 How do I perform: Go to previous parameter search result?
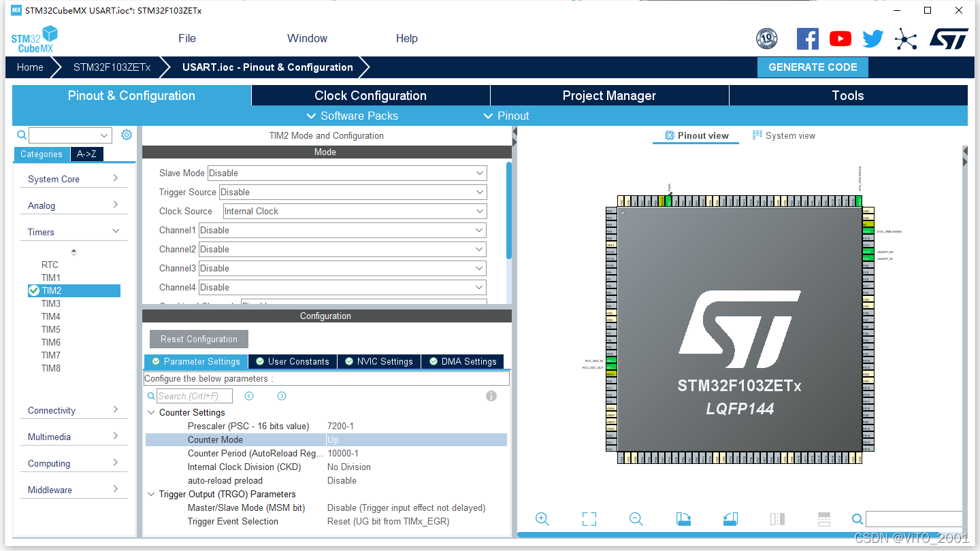[x=249, y=396]
